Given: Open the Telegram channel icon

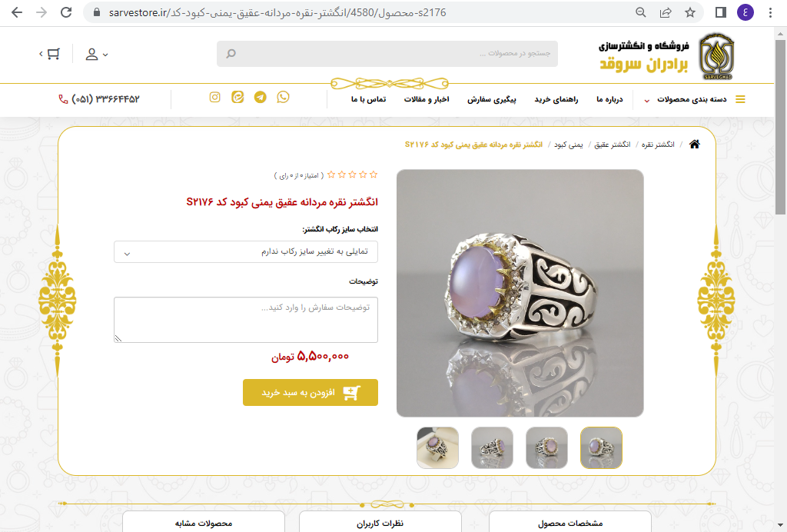Looking at the screenshot, I should [260, 97].
